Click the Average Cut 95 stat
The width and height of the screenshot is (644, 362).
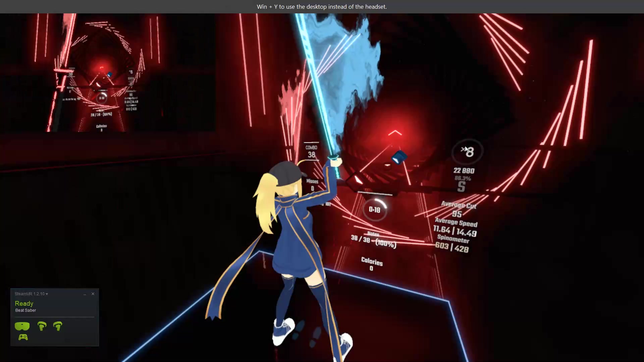458,209
